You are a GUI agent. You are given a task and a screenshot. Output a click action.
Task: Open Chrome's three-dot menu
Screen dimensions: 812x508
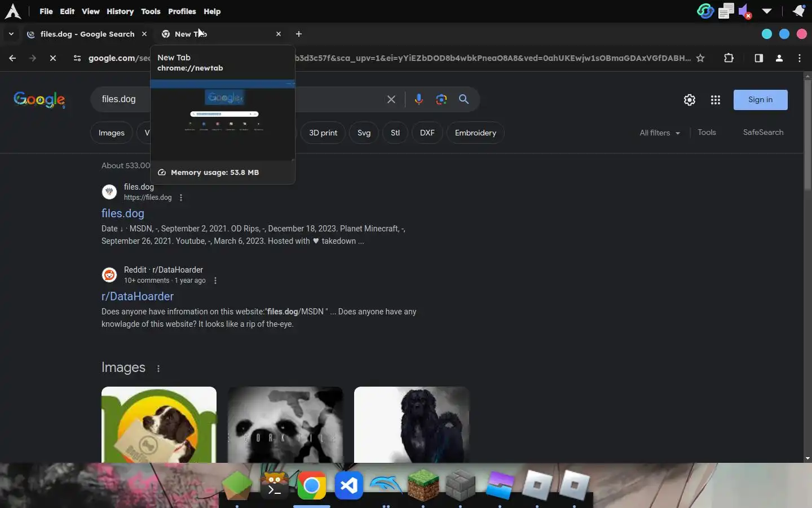[x=800, y=58]
